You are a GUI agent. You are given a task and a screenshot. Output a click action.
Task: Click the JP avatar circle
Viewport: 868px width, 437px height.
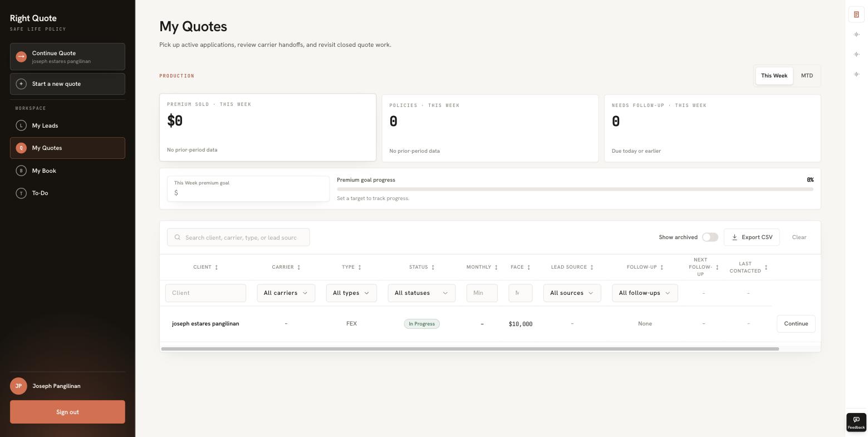pyautogui.click(x=18, y=386)
